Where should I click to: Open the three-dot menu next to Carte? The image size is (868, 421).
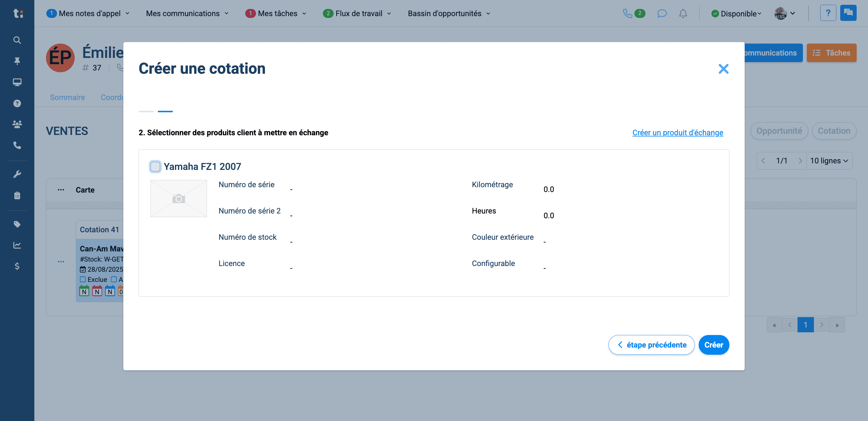coord(61,190)
